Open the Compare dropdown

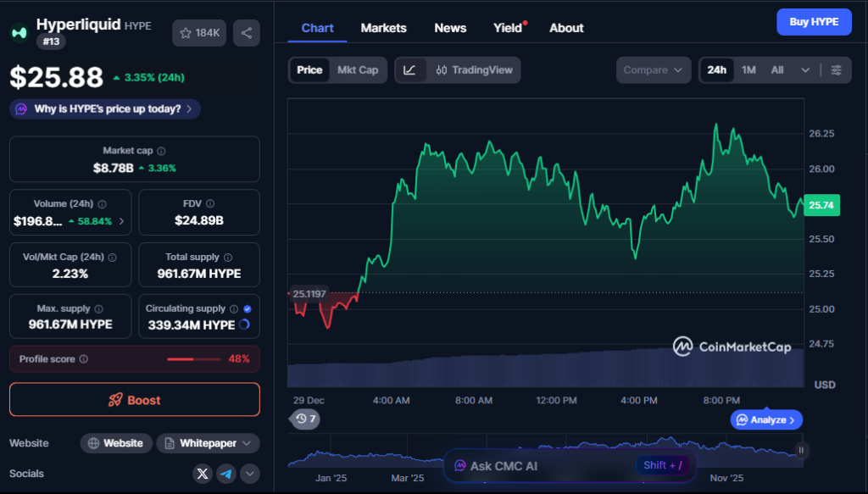[653, 70]
